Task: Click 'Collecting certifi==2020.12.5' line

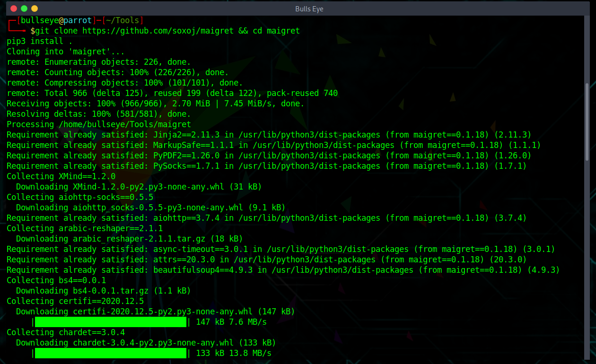Action: tap(75, 302)
